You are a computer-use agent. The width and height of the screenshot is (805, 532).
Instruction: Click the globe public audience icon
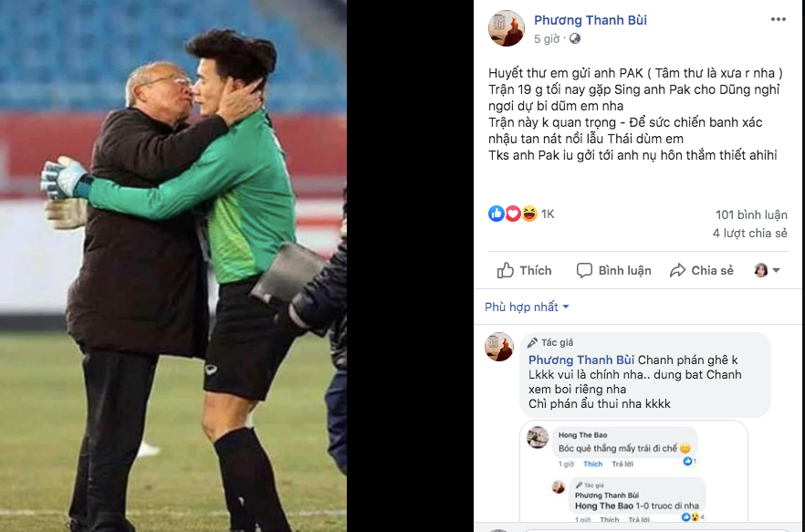click(x=574, y=39)
